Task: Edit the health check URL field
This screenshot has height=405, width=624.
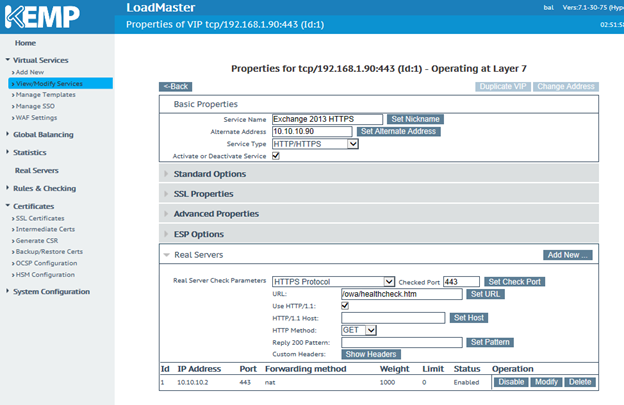Action: coord(402,294)
